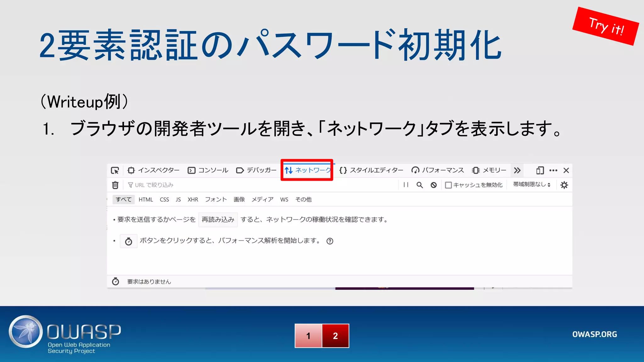The width and height of the screenshot is (644, 362).
Task: Open the network search magnifier
Action: [420, 185]
